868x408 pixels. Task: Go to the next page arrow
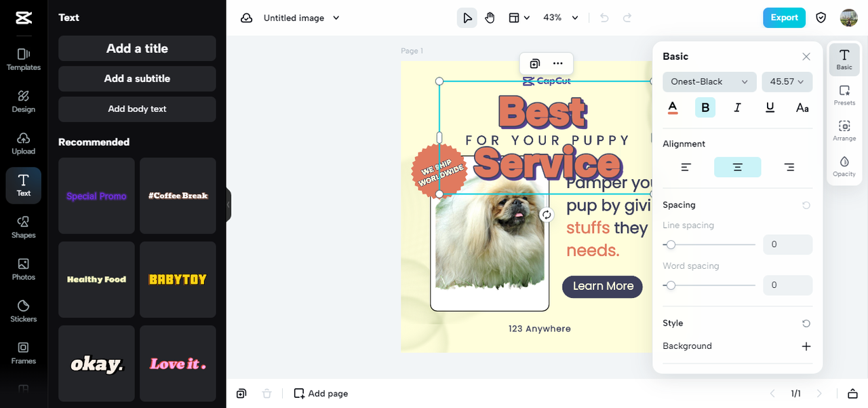coord(819,394)
